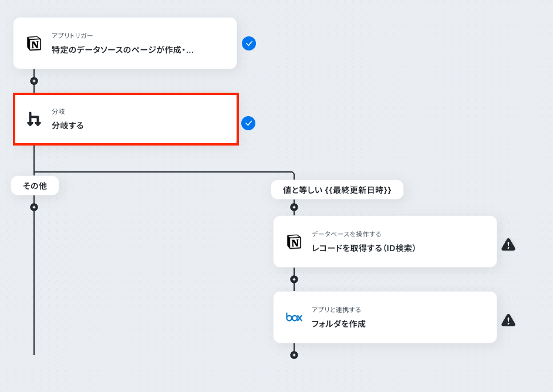This screenshot has height=392, width=553.
Task: Click the Notion icon in app trigger card
Action: 34,43
